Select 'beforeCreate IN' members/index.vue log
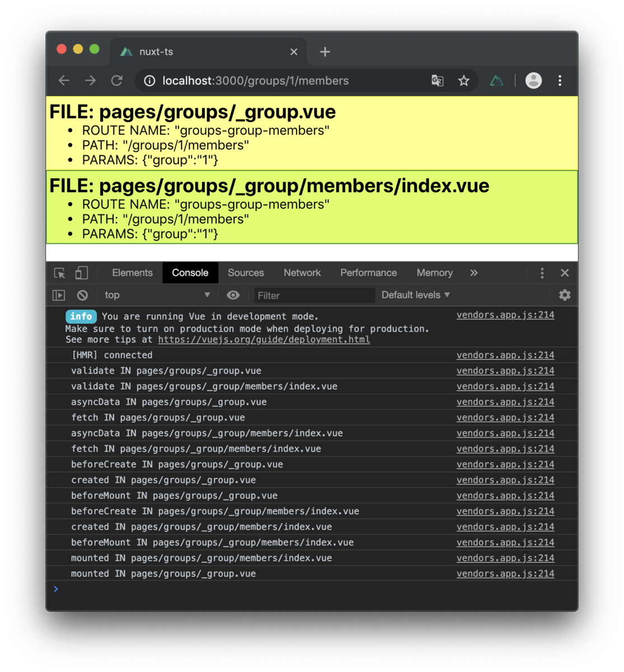The height and width of the screenshot is (672, 624). coord(312,511)
